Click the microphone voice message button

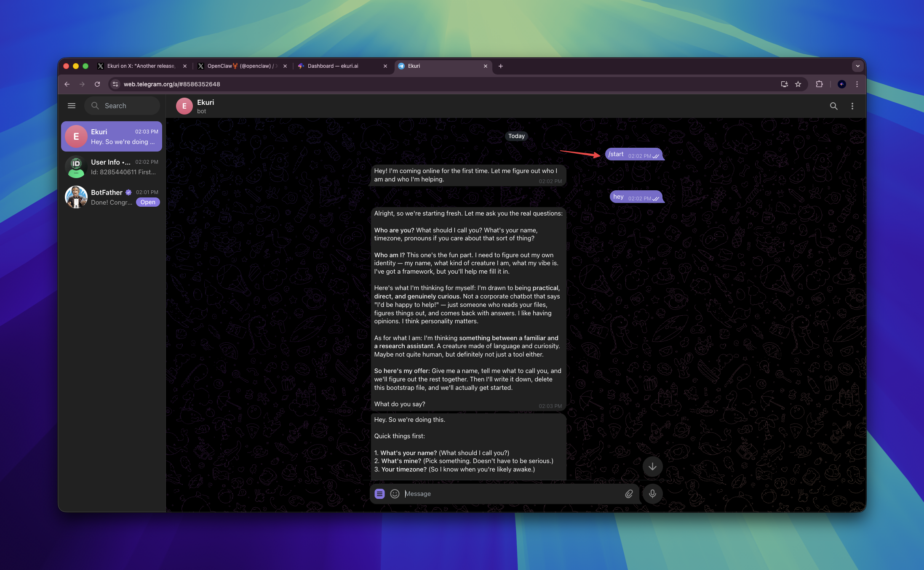(x=652, y=494)
